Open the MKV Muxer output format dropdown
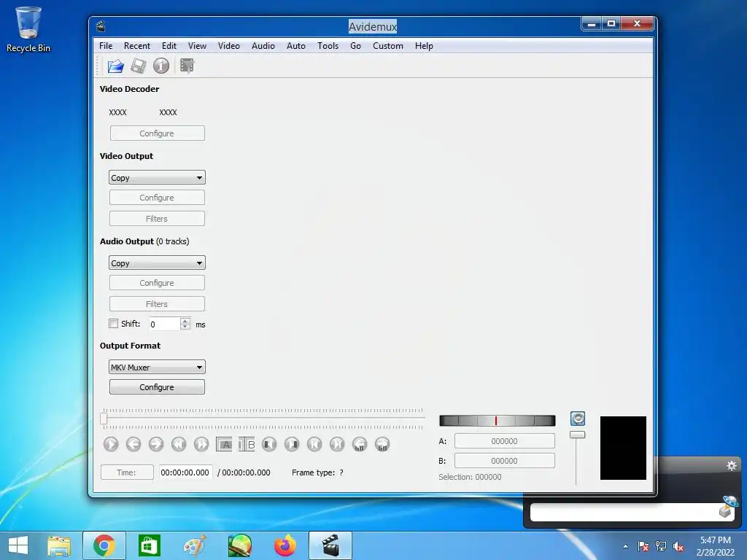This screenshot has height=560, width=747. 157,367
